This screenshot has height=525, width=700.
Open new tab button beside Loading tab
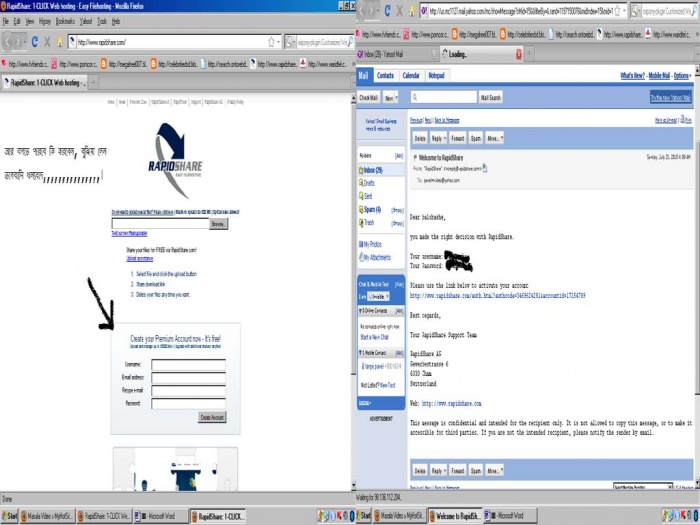click(x=529, y=54)
